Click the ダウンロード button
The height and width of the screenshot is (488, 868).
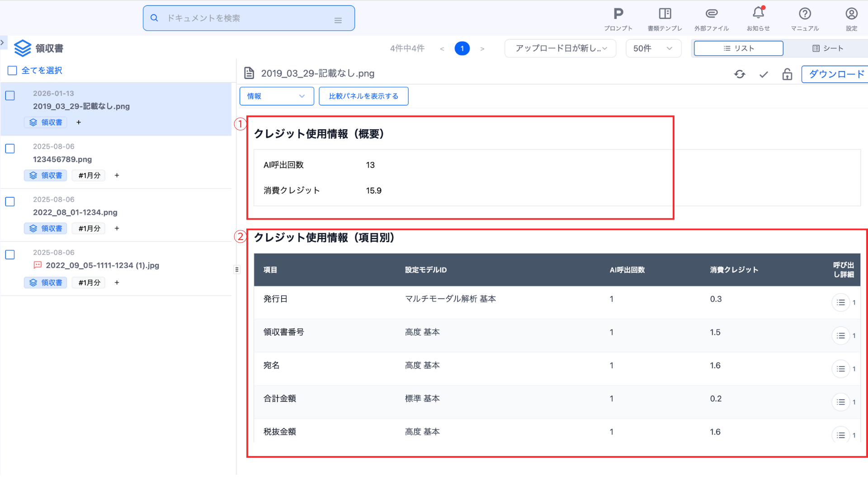point(836,74)
